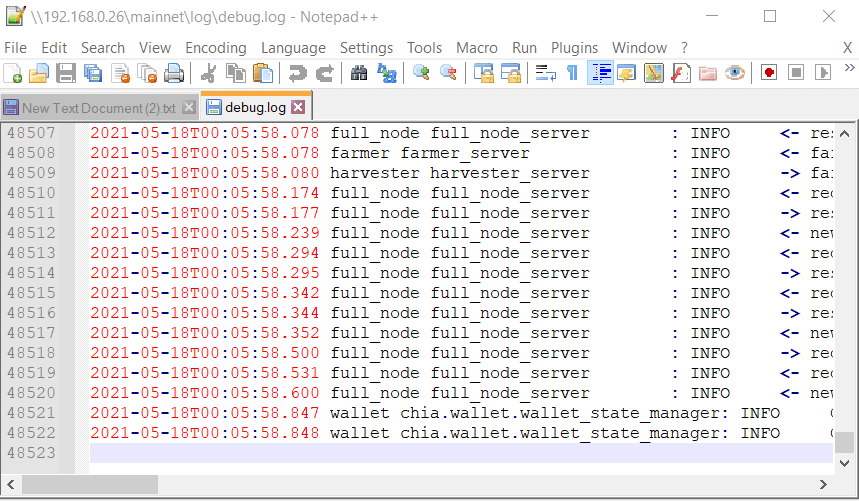Toggle the indent guide button
859x501 pixels.
[x=600, y=72]
